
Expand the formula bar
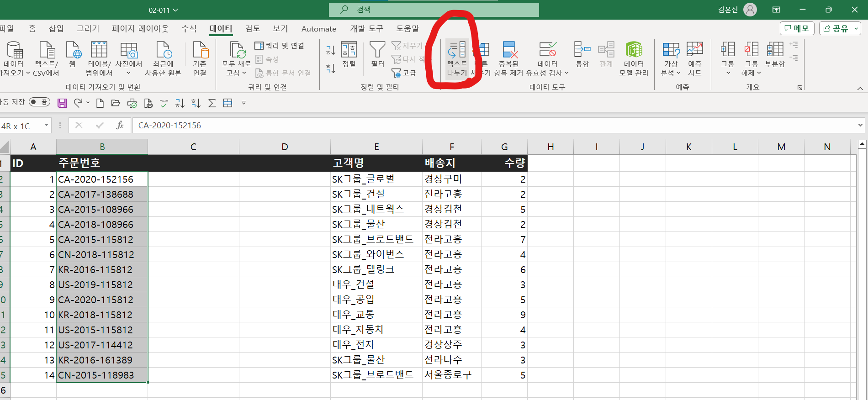click(x=860, y=125)
